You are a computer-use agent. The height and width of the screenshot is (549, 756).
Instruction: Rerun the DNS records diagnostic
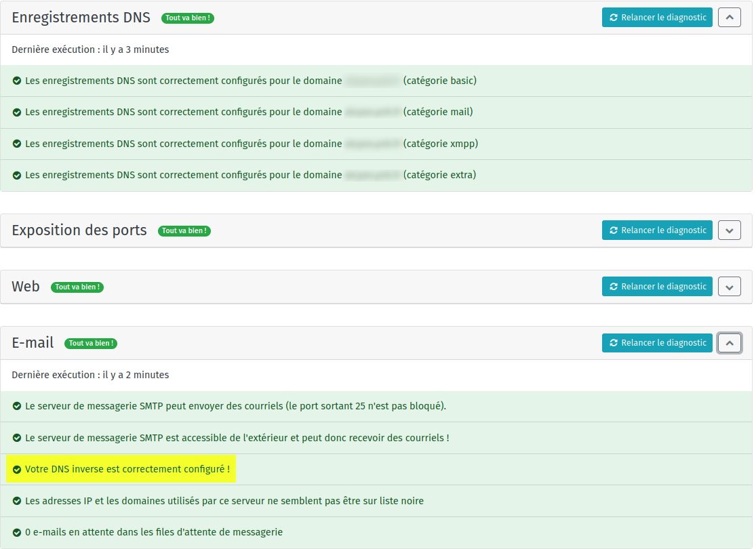click(656, 18)
